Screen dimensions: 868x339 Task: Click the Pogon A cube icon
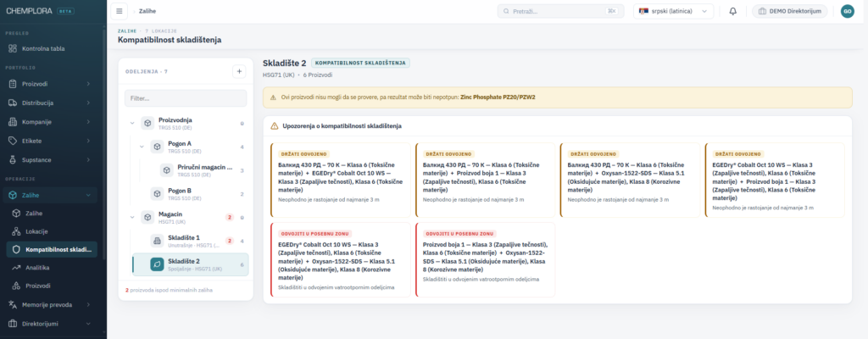[x=157, y=147]
